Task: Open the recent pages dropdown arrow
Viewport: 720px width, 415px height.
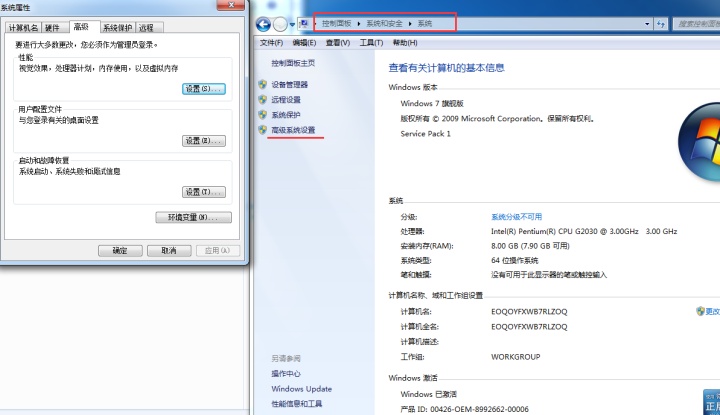Action: (292, 25)
